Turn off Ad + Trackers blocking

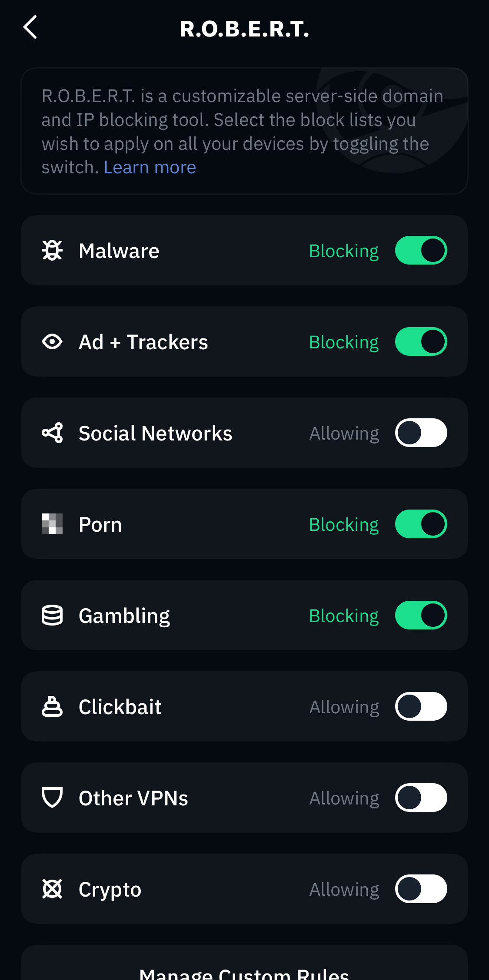pyautogui.click(x=420, y=341)
